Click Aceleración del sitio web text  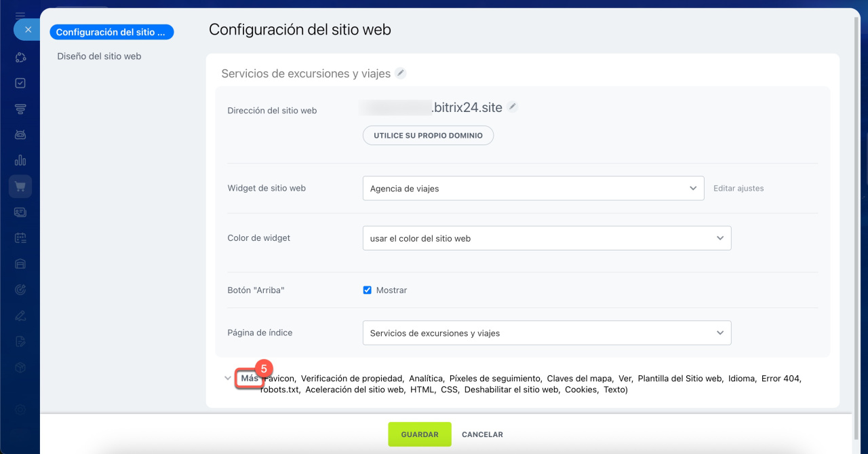point(355,390)
